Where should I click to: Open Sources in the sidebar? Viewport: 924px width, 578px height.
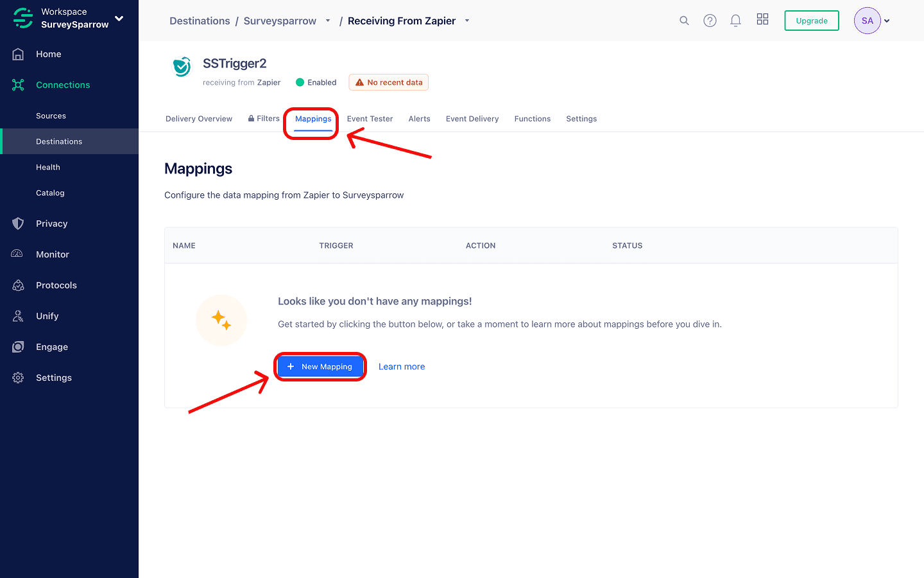[51, 116]
